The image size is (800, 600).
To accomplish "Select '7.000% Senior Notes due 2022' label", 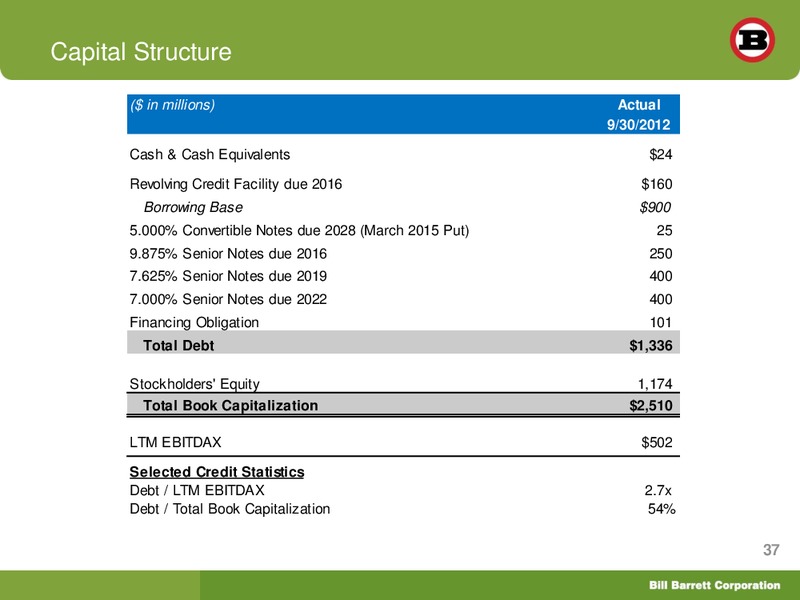I will [x=228, y=299].
